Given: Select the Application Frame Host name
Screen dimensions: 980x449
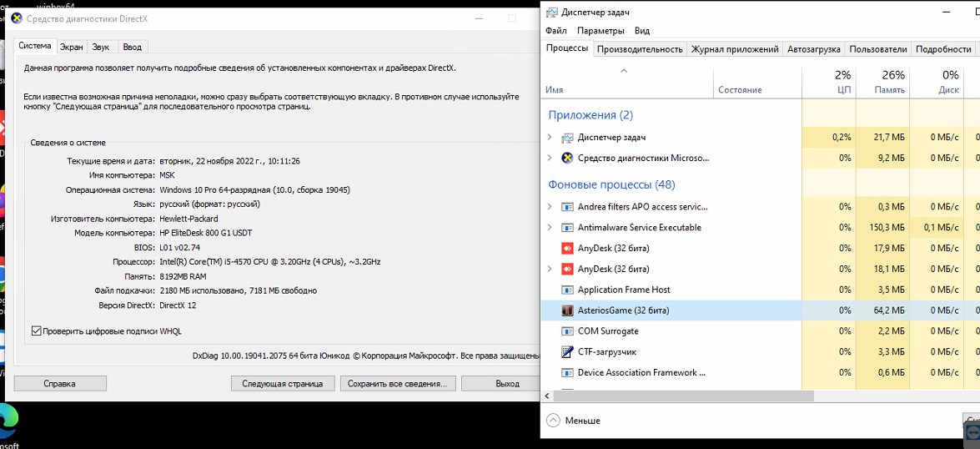Looking at the screenshot, I should click(624, 290).
